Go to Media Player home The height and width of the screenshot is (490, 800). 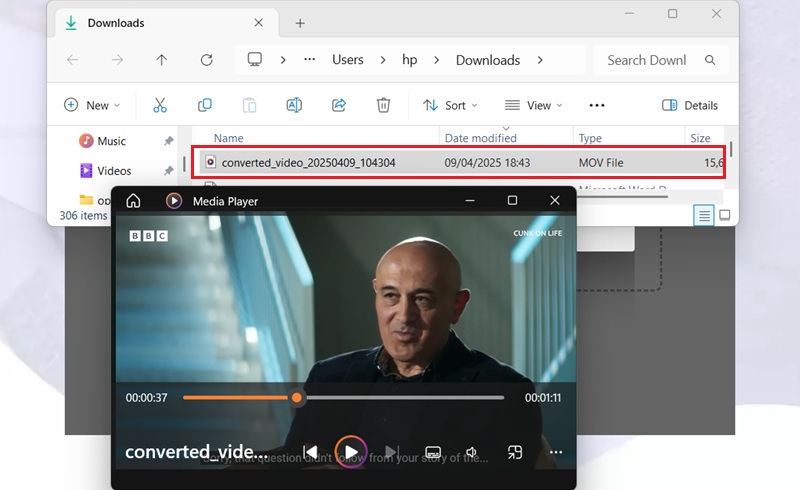coord(133,201)
